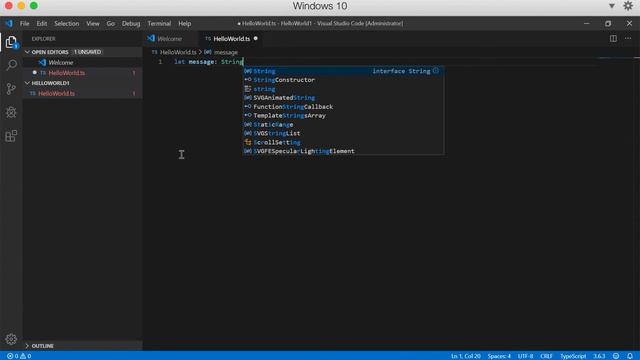Open the dropdown arrow in Windows 10 title bar
Image resolution: width=640 pixels, height=360 pixels.
611,6
